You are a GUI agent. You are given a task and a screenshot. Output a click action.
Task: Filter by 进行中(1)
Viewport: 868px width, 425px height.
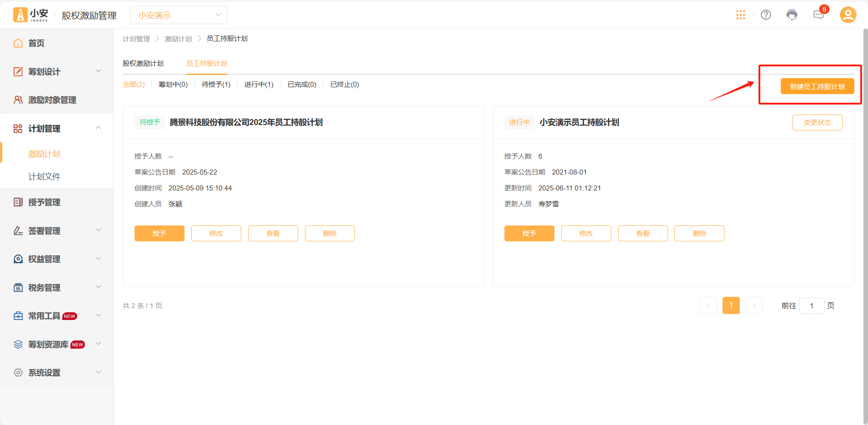tap(259, 85)
